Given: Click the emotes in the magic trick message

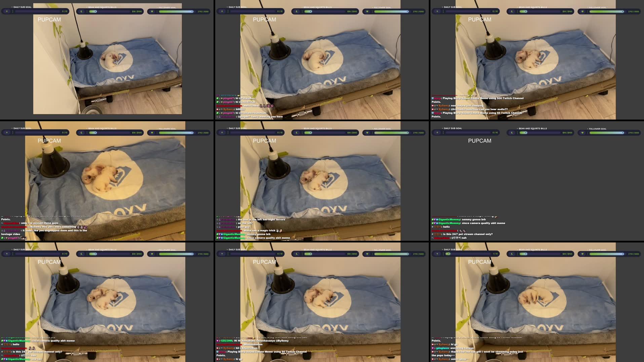Looking at the screenshot, I should (279, 231).
